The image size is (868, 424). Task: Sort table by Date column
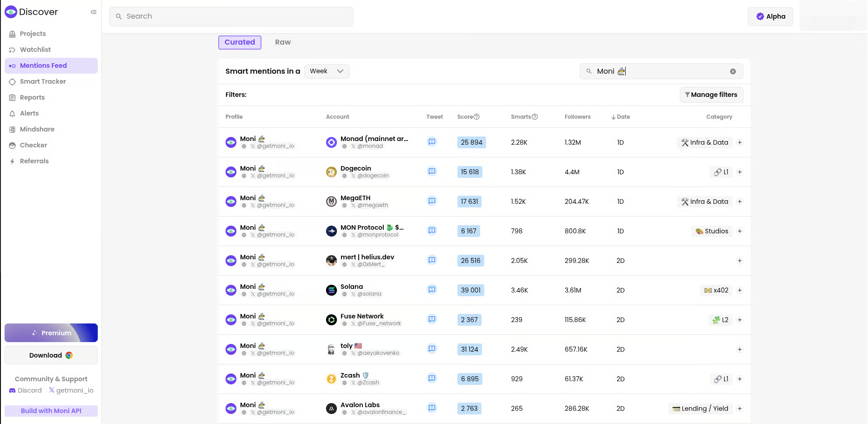621,117
